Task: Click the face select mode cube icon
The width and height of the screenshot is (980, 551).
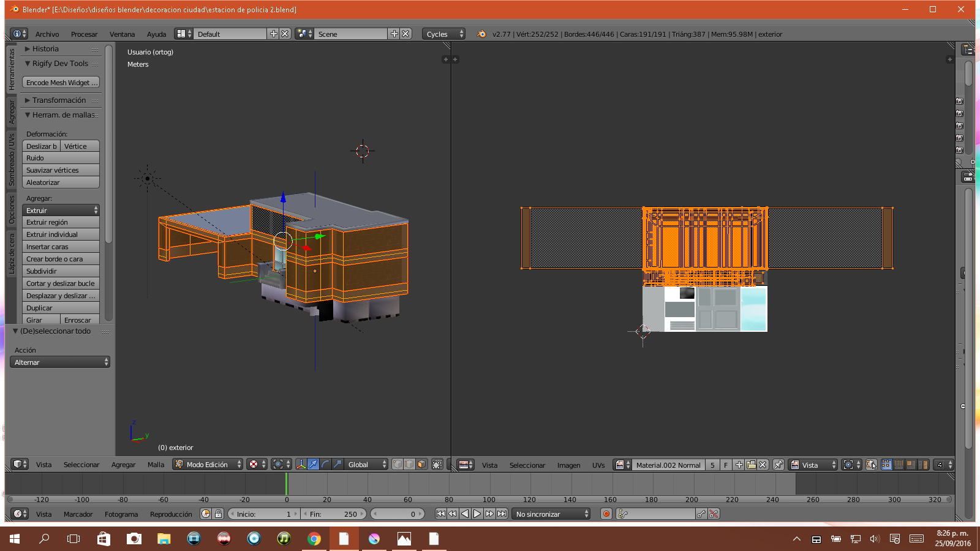Action: point(421,465)
